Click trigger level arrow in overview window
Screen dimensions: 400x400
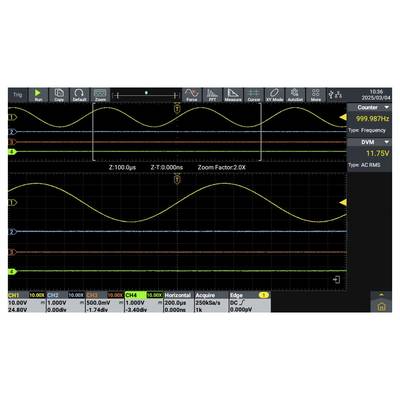tap(343, 117)
